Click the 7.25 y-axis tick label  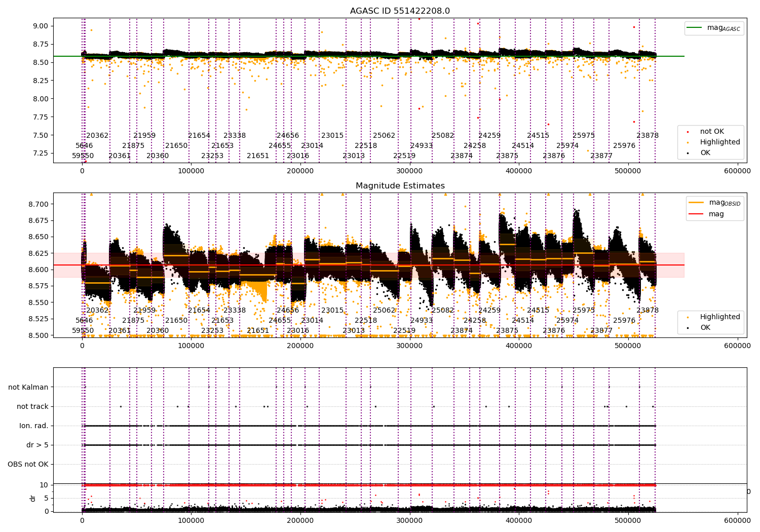coord(41,153)
